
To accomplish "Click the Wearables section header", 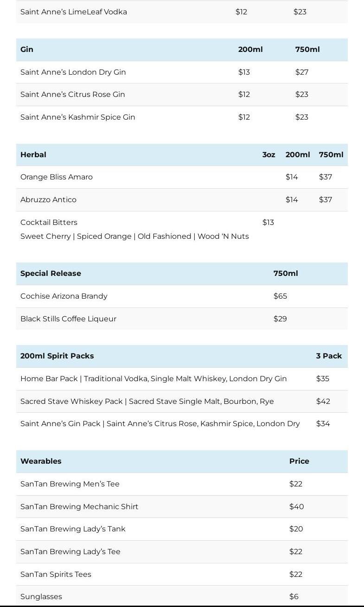I will pyautogui.click(x=41, y=461).
